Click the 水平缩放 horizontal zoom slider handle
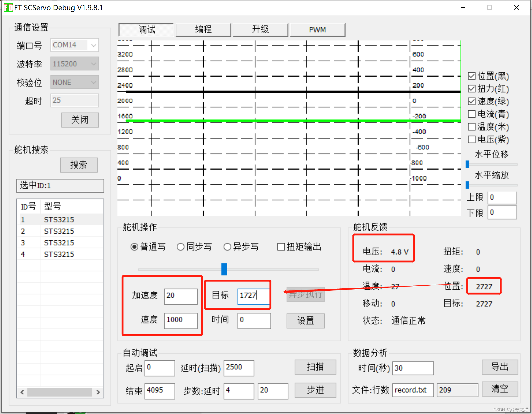532x414 pixels. click(x=467, y=185)
